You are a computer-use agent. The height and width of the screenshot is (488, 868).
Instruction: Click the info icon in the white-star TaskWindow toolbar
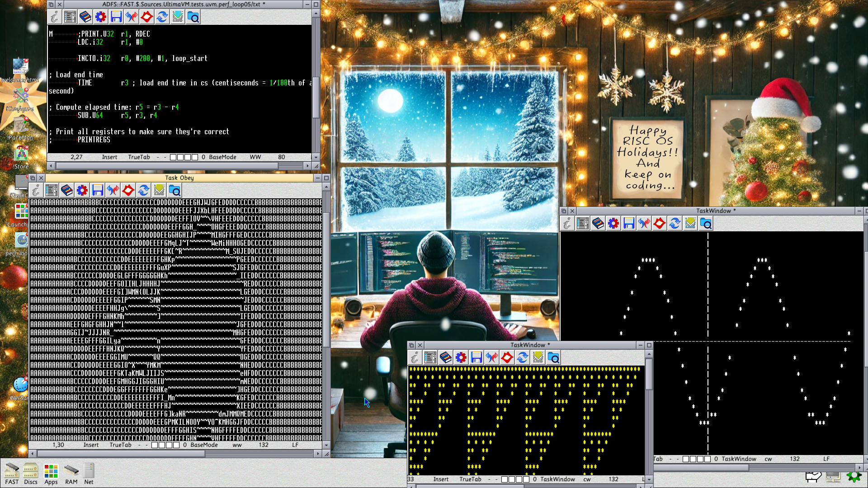(x=567, y=223)
